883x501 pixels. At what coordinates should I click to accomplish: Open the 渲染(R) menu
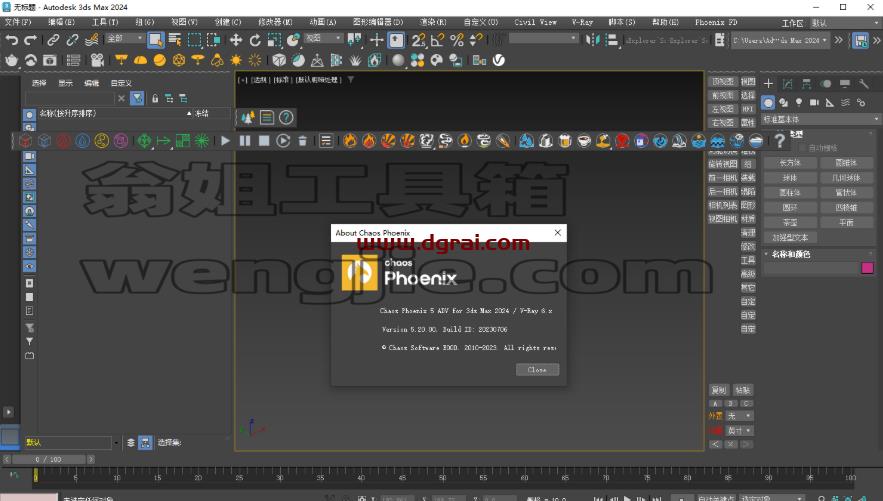pos(432,23)
